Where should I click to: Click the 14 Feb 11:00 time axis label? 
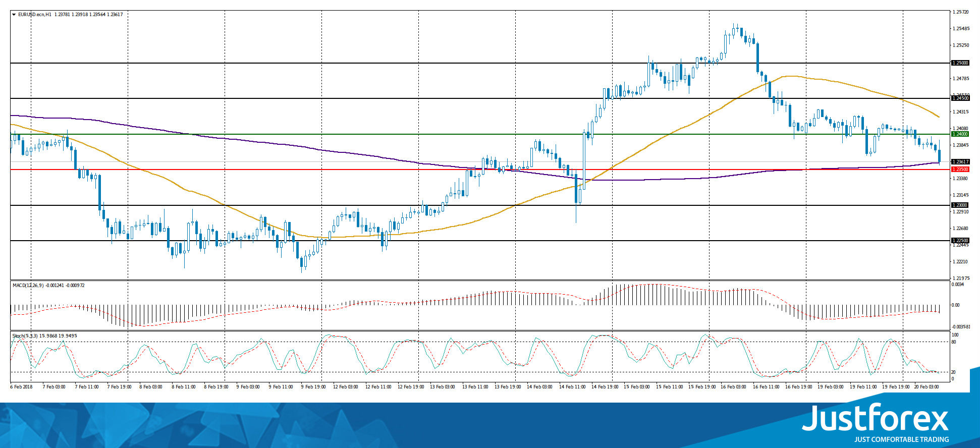pos(572,387)
